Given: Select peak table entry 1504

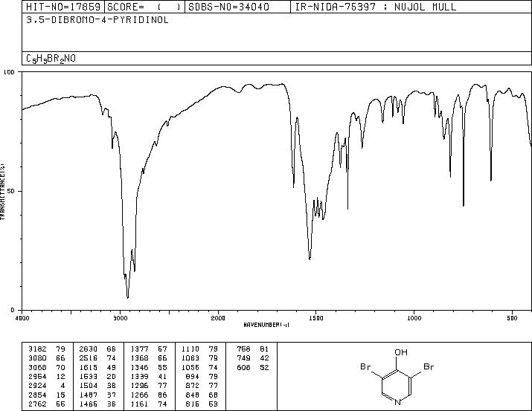Looking at the screenshot, I should pyautogui.click(x=97, y=386).
